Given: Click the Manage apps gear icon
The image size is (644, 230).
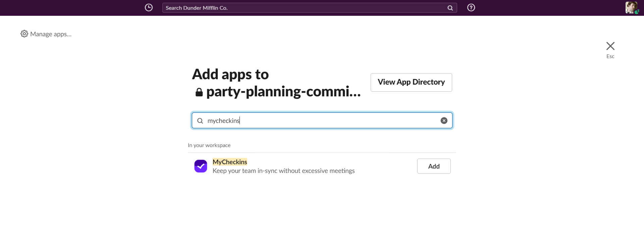Looking at the screenshot, I should [24, 34].
